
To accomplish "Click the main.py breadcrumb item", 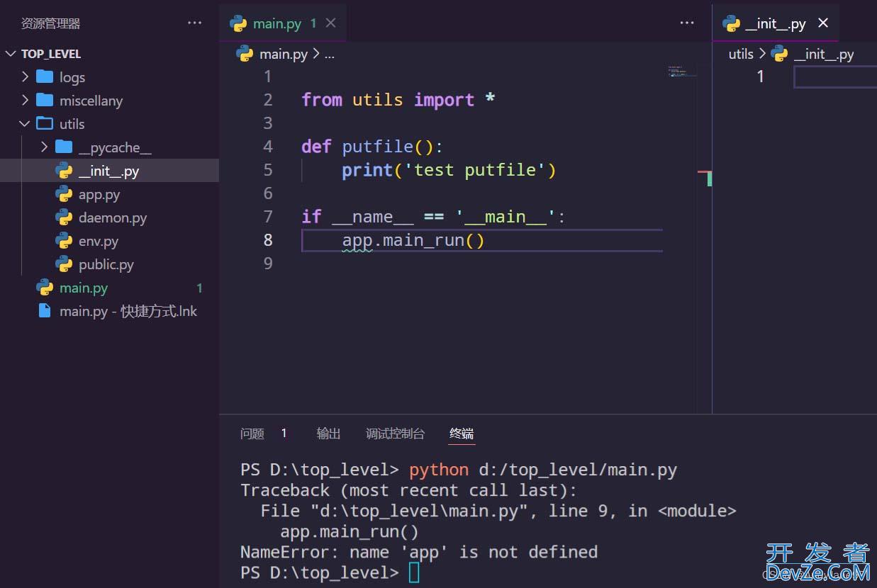I will coord(283,54).
